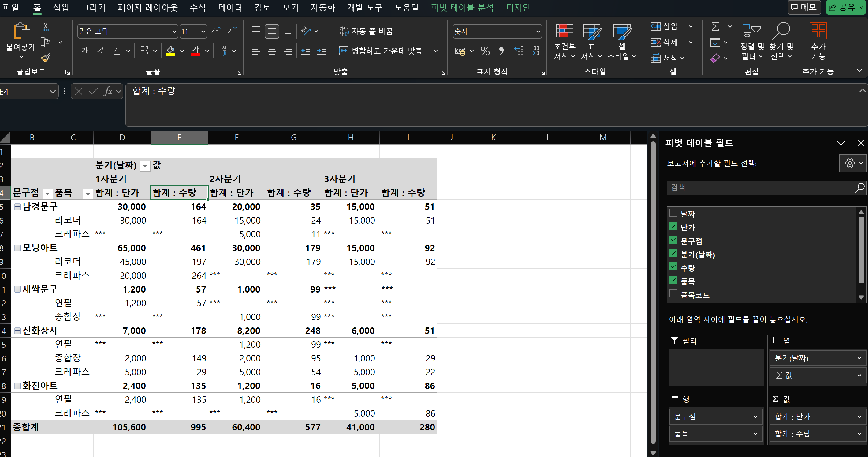The width and height of the screenshot is (868, 457).
Task: Click the insert function fx icon
Action: pyautogui.click(x=108, y=91)
